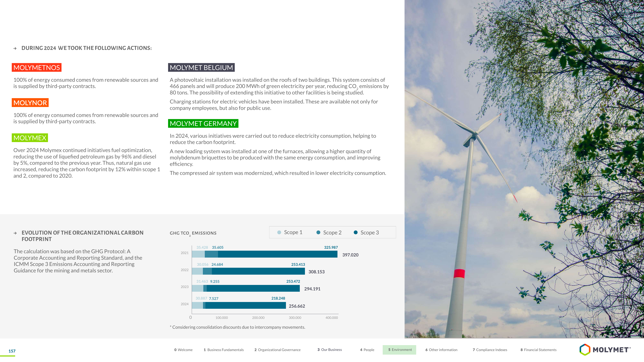Image resolution: width=644 pixels, height=362 pixels.
Task: Open the 7 Compliance Indexes section
Action: 490,350
